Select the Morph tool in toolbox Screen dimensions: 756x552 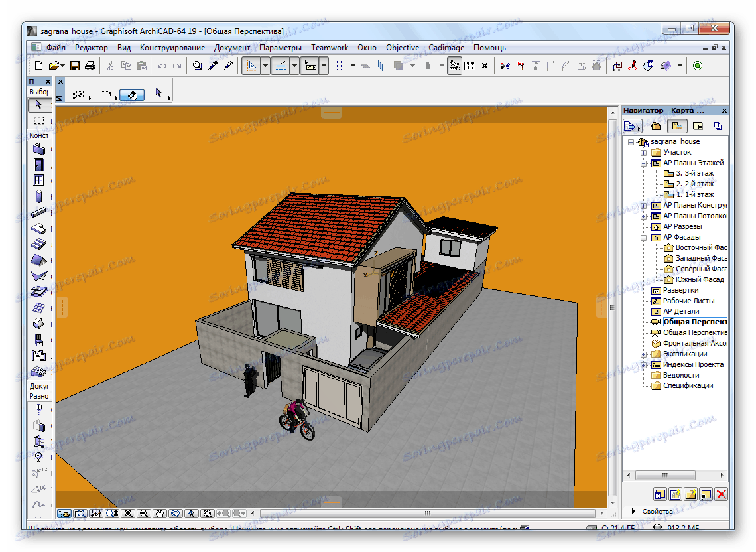[38, 323]
